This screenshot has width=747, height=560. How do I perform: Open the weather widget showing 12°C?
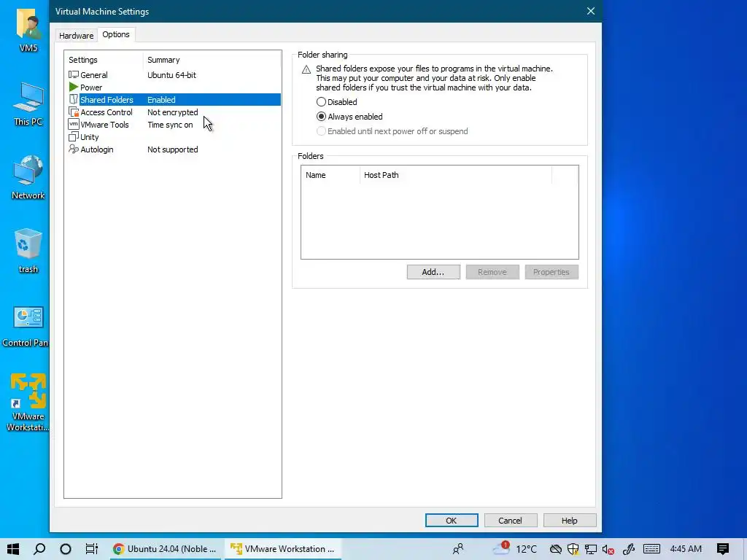[514, 549]
